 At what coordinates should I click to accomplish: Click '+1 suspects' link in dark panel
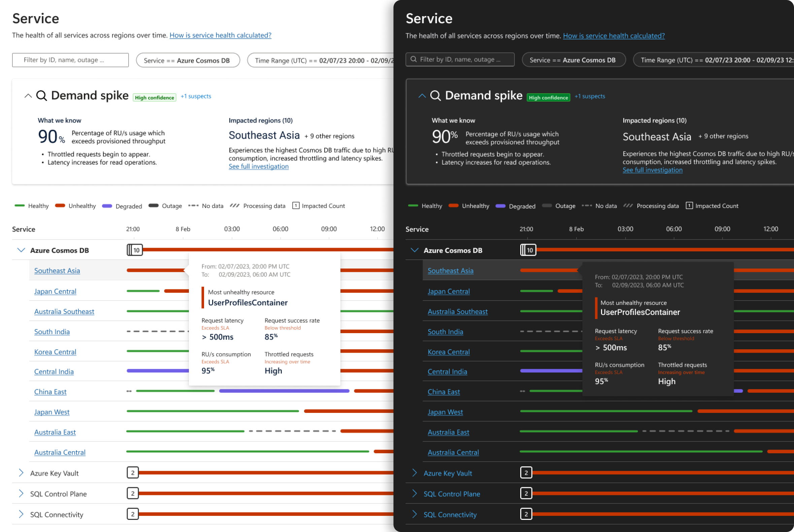(x=590, y=96)
